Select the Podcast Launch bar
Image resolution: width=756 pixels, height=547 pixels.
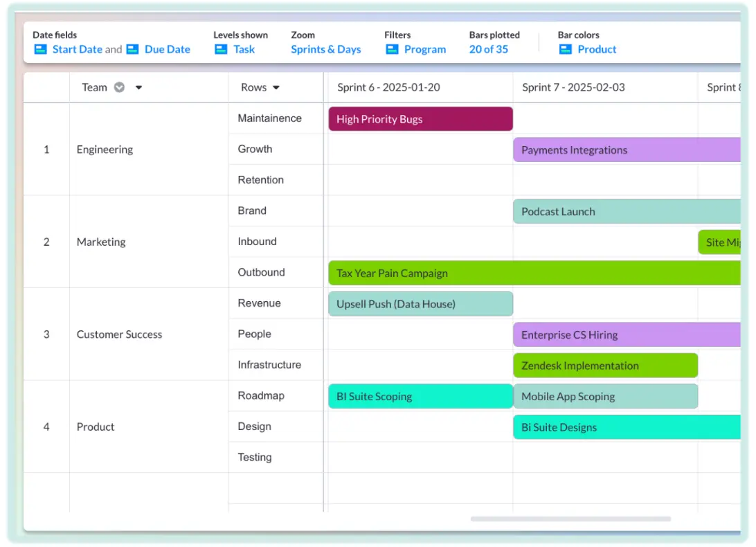[x=627, y=212]
